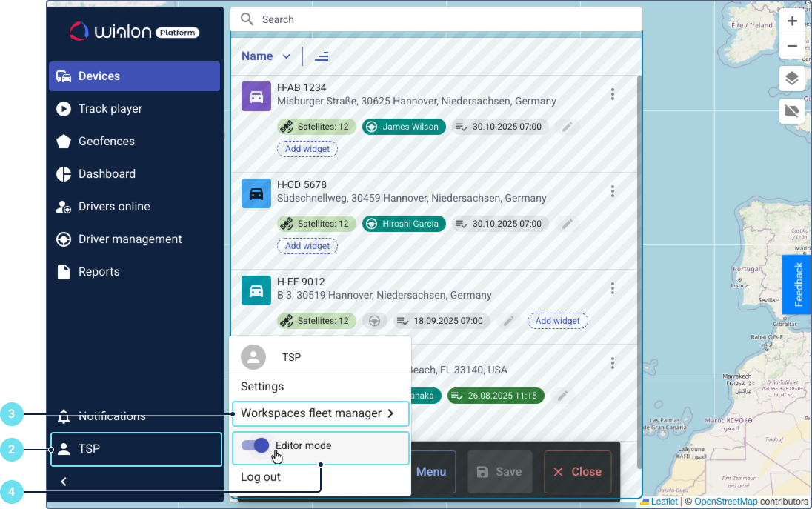Expand the Name sort dropdown

point(267,56)
